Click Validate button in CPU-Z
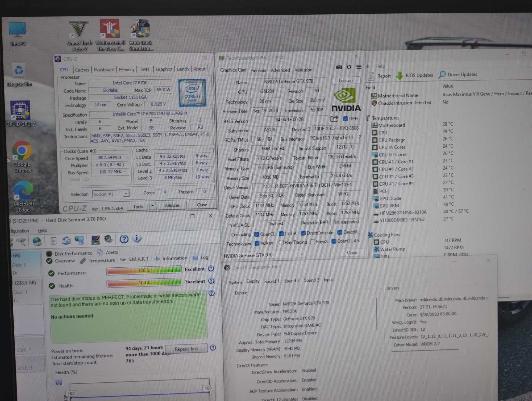 click(x=172, y=205)
